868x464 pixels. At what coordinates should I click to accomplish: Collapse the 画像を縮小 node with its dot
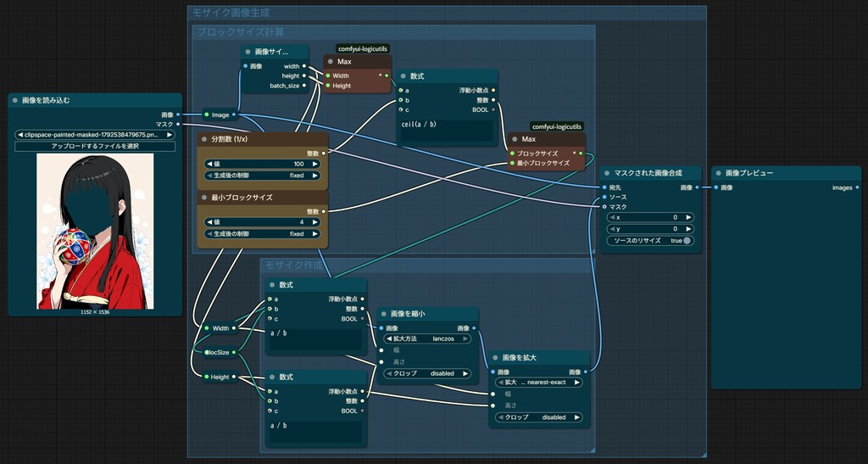384,314
